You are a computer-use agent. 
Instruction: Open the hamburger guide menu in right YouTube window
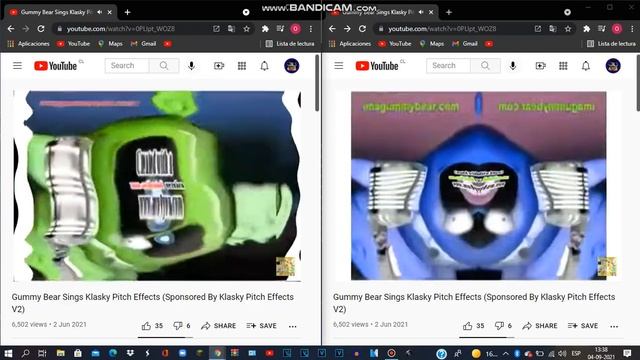coord(339,66)
